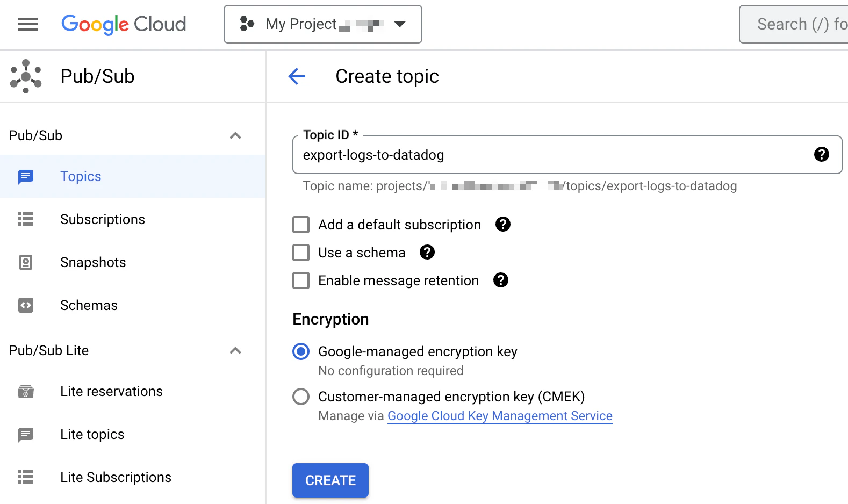Open help for default subscription option
Viewport: 848px width, 504px height.
[x=503, y=224]
